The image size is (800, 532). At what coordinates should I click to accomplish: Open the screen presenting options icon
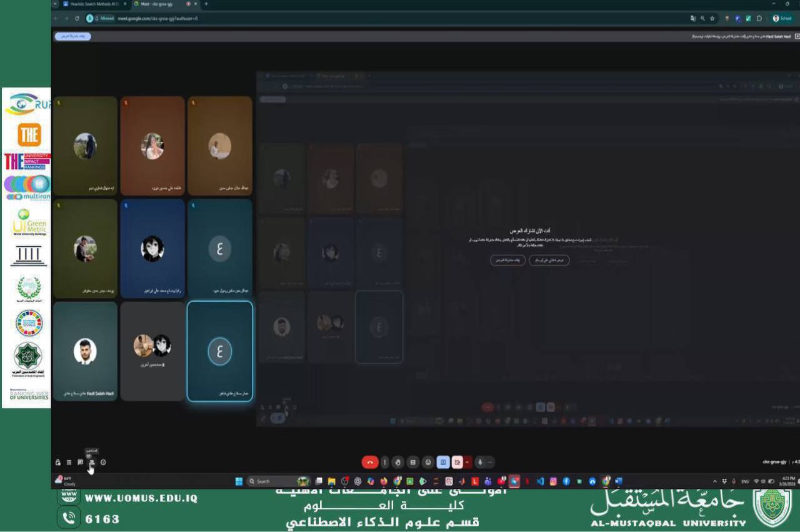(x=443, y=462)
